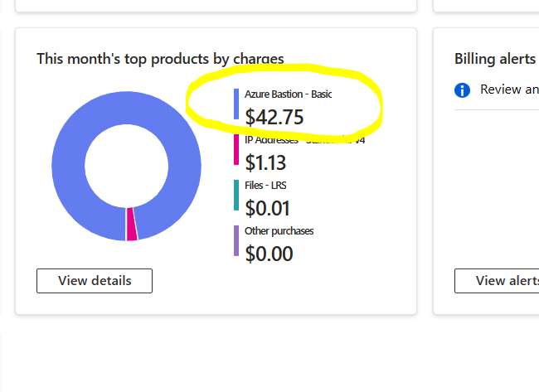
Task: Open the View alerts button
Action: pos(497,281)
